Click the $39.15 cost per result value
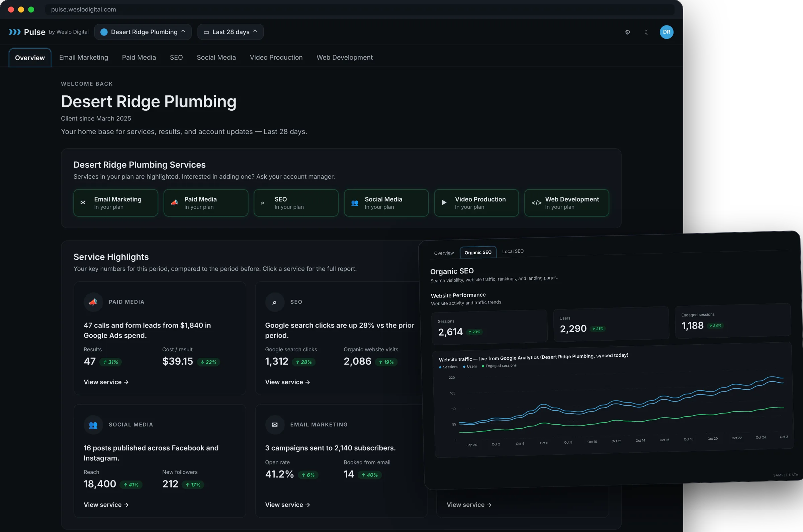This screenshot has height=532, width=803. (177, 361)
